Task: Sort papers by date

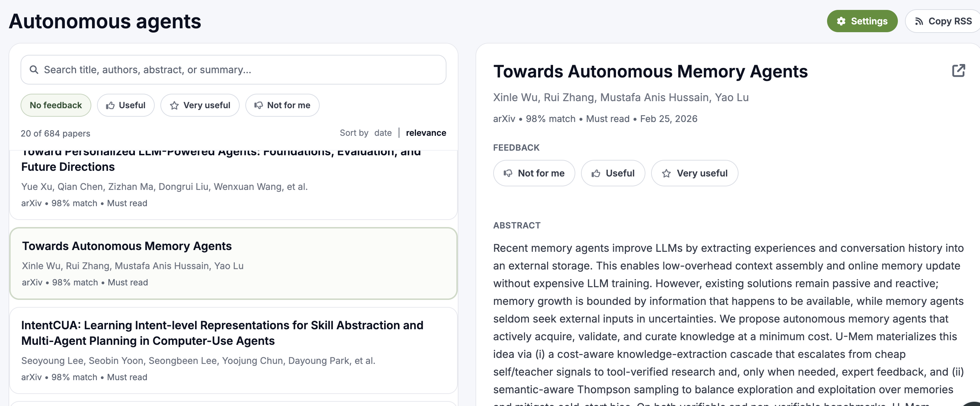Action: (x=383, y=133)
